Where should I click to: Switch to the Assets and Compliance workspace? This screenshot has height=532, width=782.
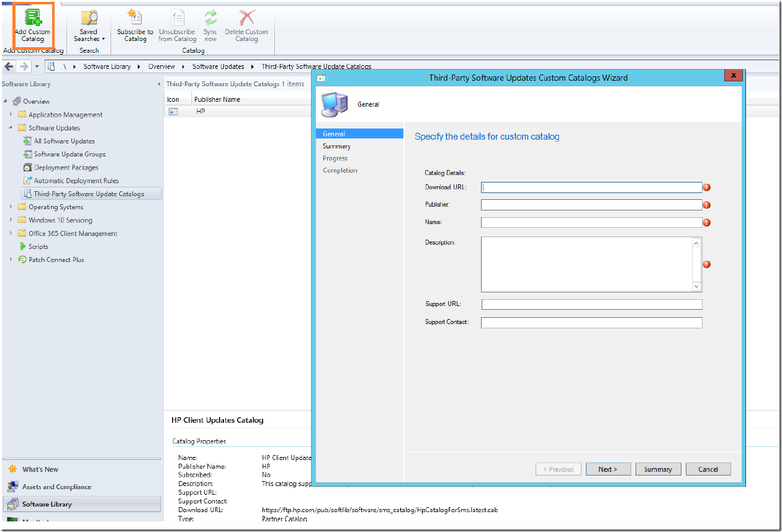58,487
